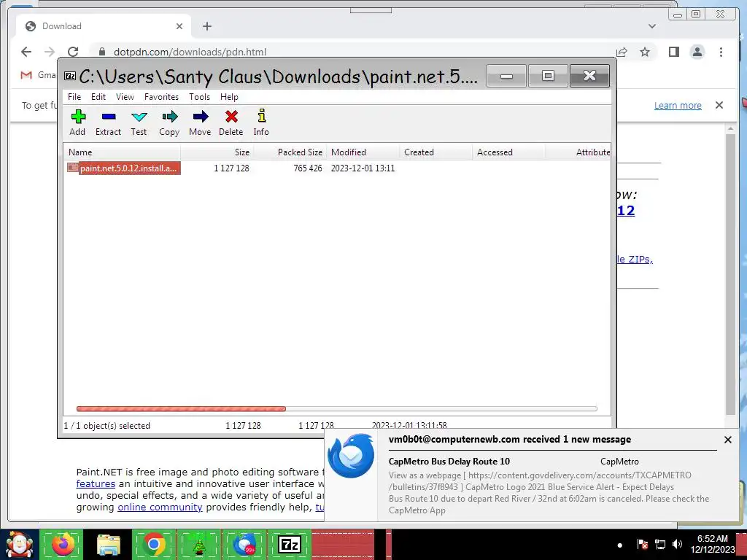Image resolution: width=747 pixels, height=560 pixels.
Task: Click the Learn more link in Chrome
Action: coord(678,105)
